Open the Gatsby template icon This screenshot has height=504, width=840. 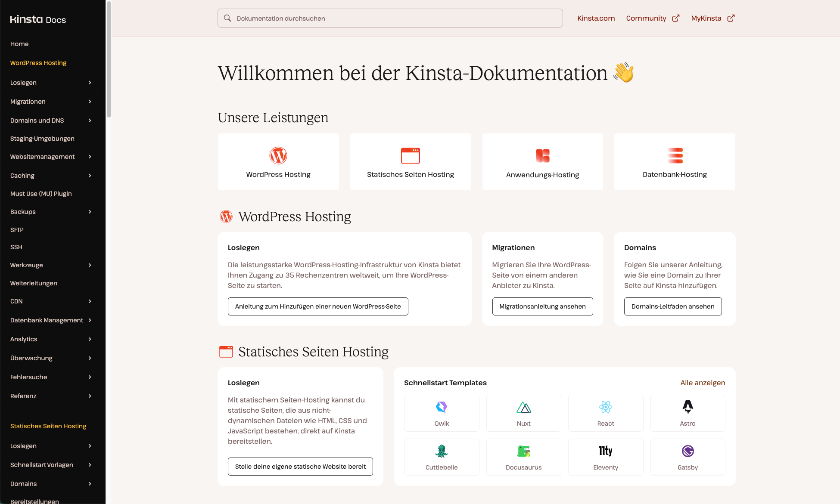(688, 451)
